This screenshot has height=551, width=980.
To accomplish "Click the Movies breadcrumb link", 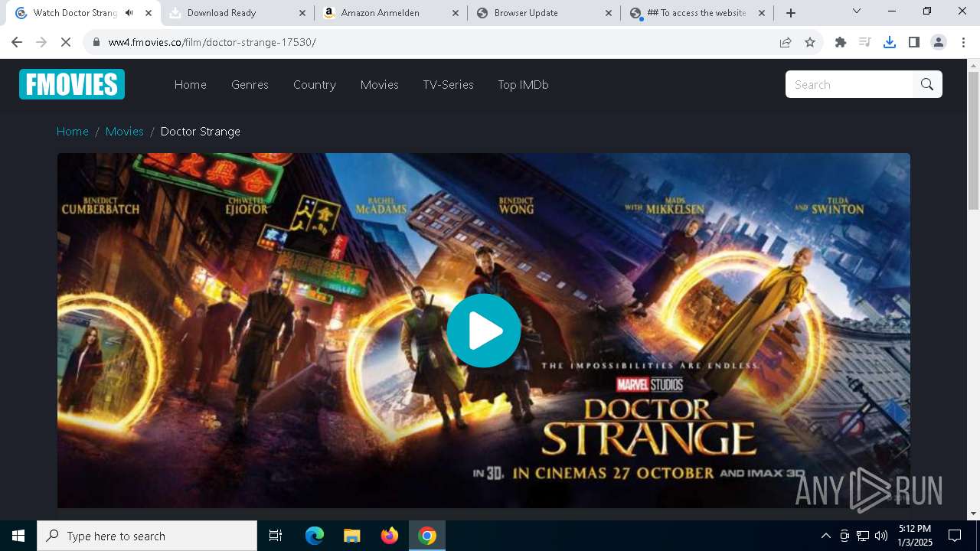I will 125,132.
